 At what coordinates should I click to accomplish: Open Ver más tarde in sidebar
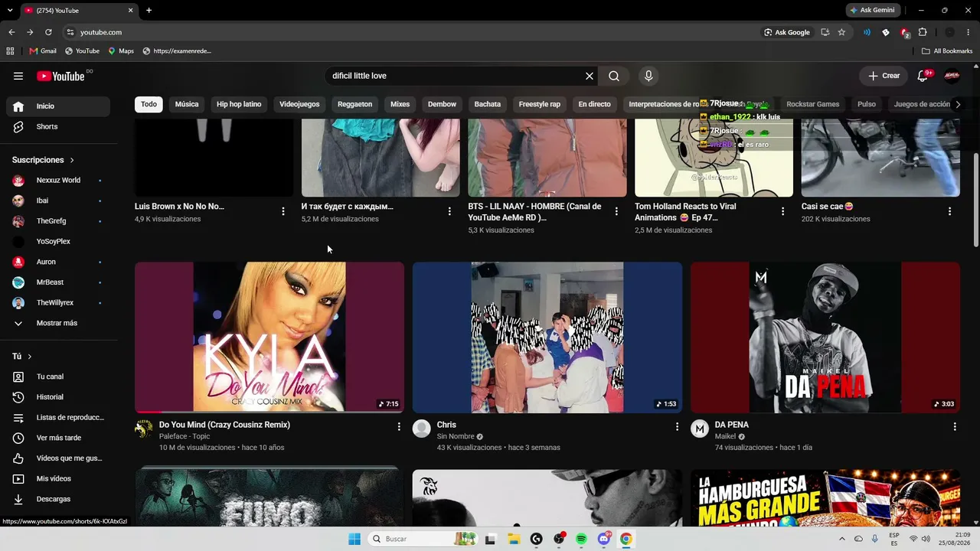(58, 438)
